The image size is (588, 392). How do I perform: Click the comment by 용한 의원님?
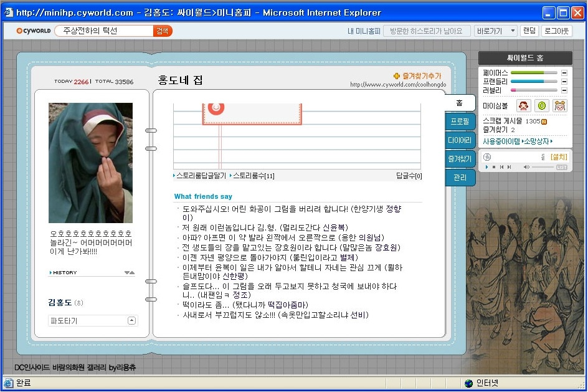click(283, 237)
